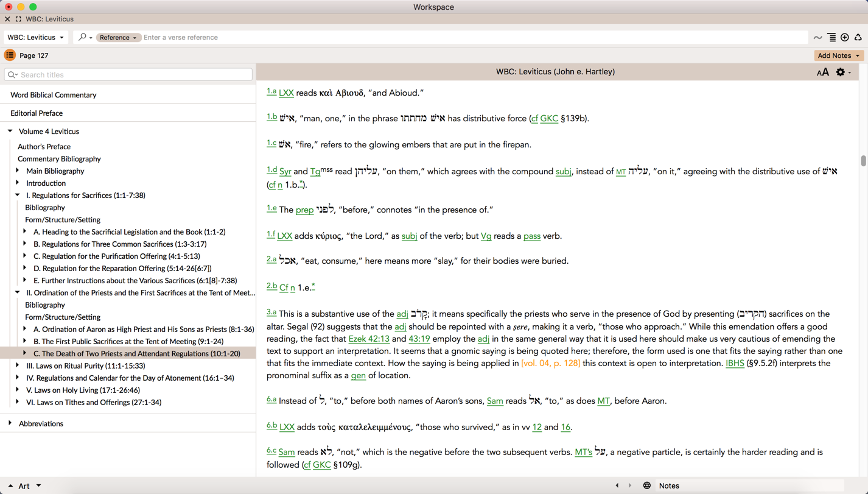Click the circled plus icon
868x494 pixels.
click(845, 38)
